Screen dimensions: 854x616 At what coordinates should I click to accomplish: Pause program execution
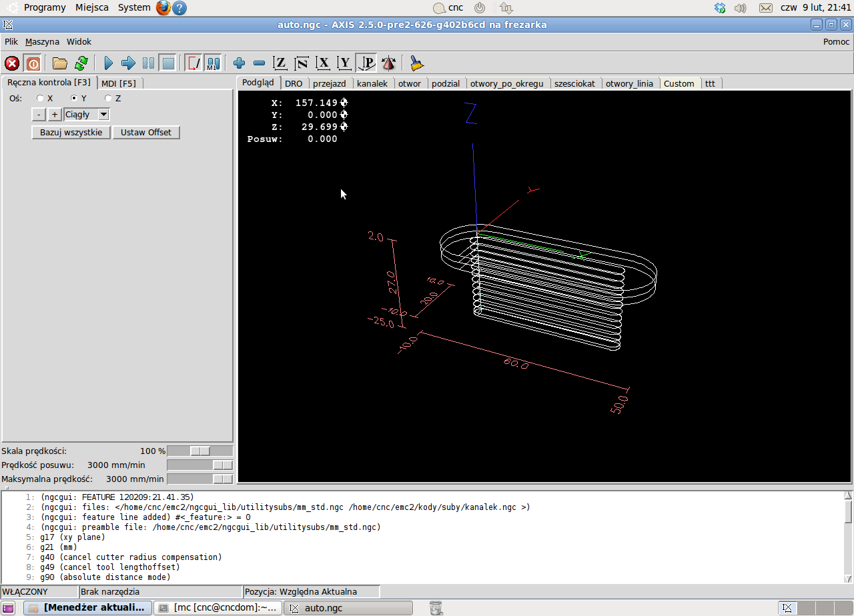[148, 63]
